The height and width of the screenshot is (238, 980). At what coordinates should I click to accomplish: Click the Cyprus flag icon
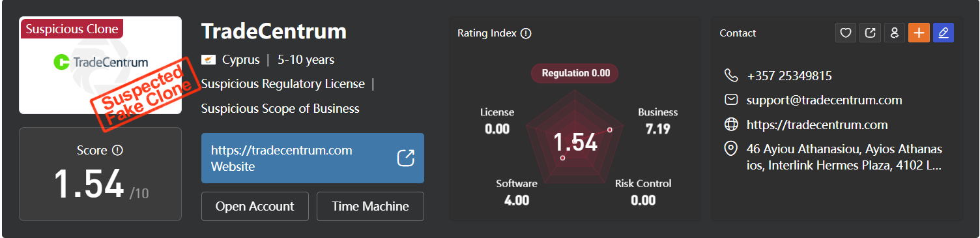[209, 60]
